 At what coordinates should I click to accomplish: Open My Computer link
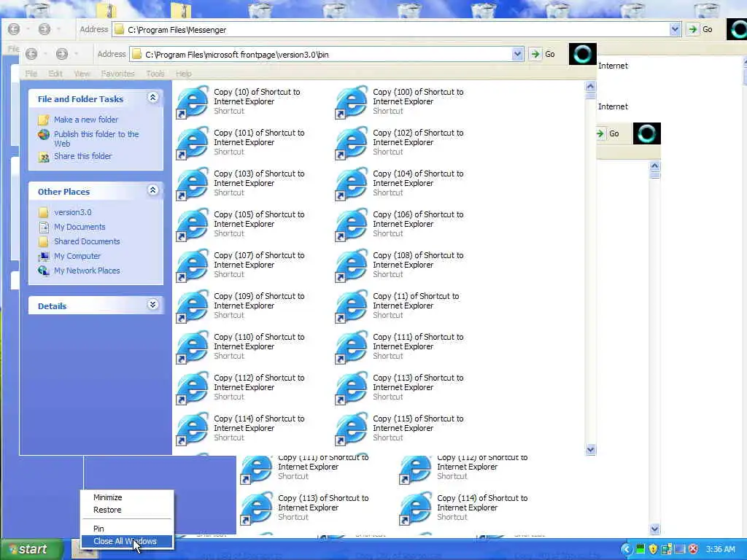(x=77, y=256)
